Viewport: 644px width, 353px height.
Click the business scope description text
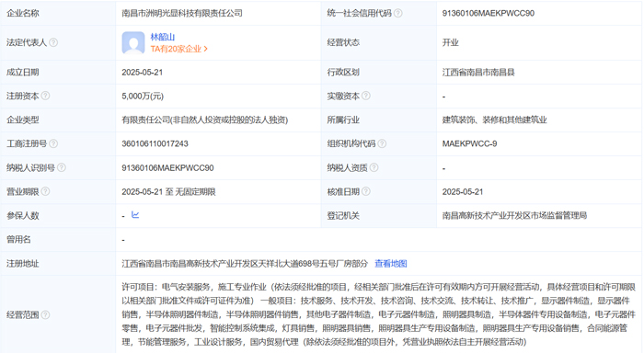pos(378,314)
